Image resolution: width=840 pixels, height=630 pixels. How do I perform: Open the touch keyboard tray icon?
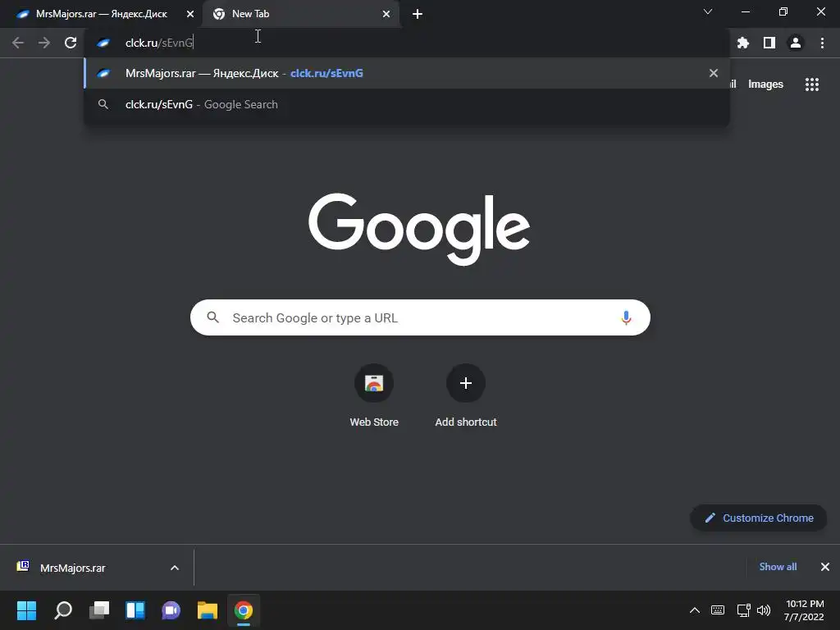717,610
